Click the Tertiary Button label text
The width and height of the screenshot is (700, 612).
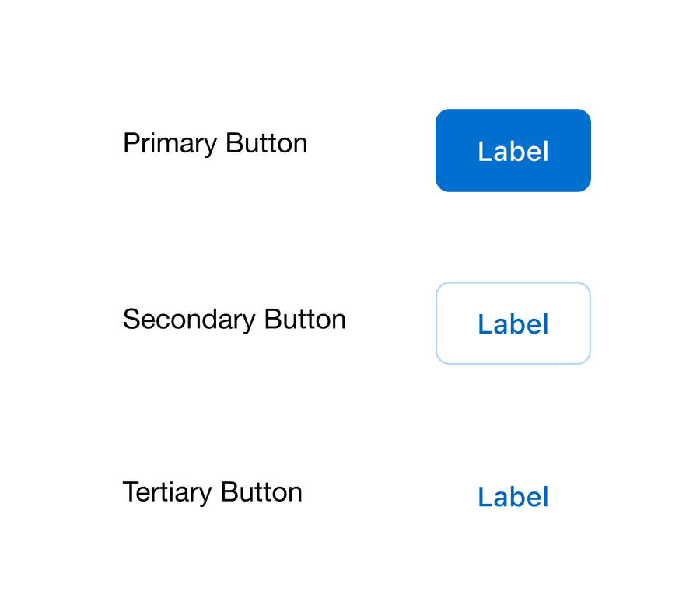212,492
